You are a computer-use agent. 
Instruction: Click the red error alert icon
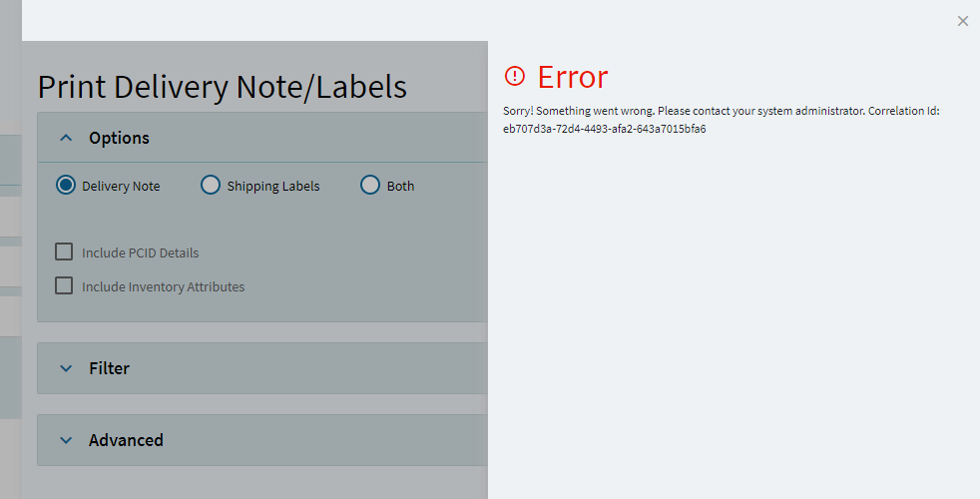(x=514, y=76)
